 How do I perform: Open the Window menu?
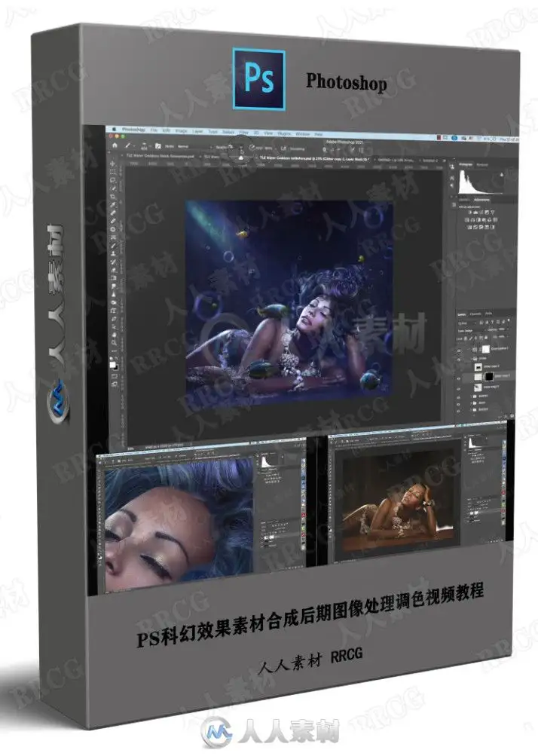(x=302, y=133)
